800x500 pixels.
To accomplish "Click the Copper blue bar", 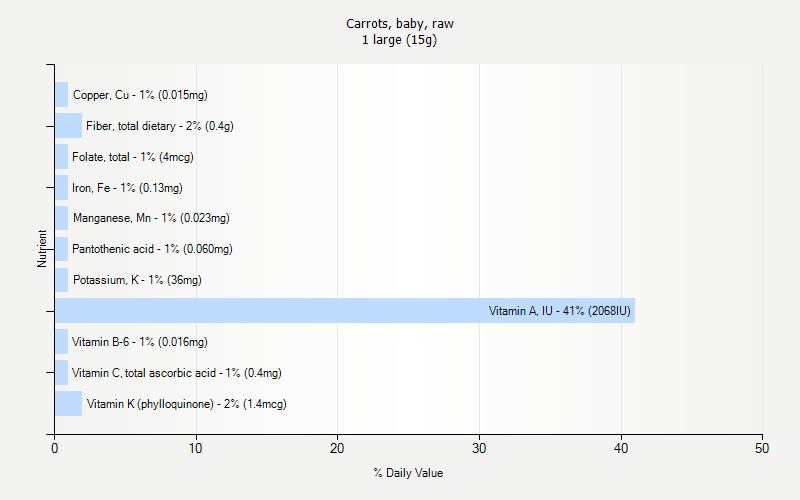I will click(x=61, y=94).
